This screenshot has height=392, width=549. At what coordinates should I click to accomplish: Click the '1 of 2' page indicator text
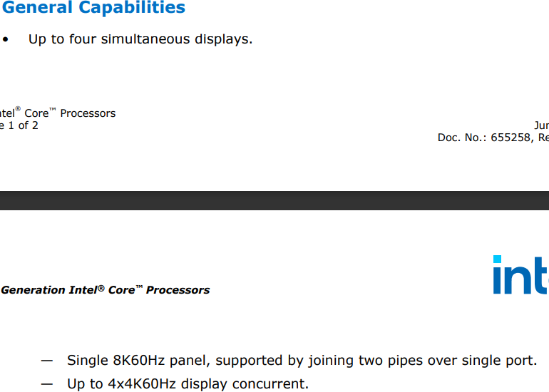23,125
